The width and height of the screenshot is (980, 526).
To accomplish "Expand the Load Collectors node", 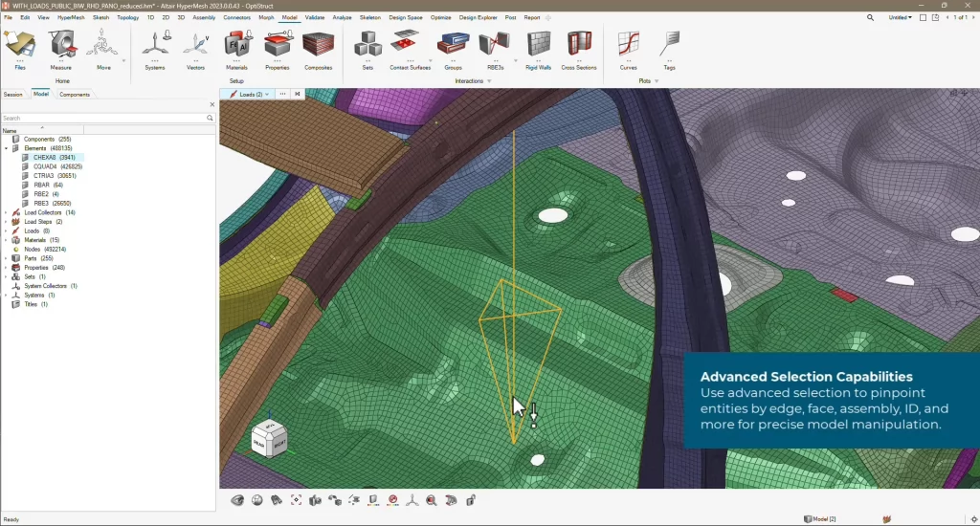I will pos(7,212).
